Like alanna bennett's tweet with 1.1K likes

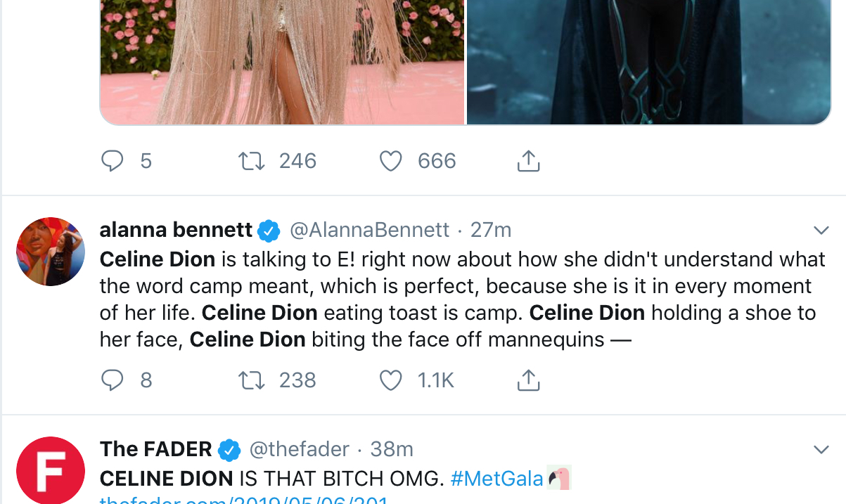[391, 380]
